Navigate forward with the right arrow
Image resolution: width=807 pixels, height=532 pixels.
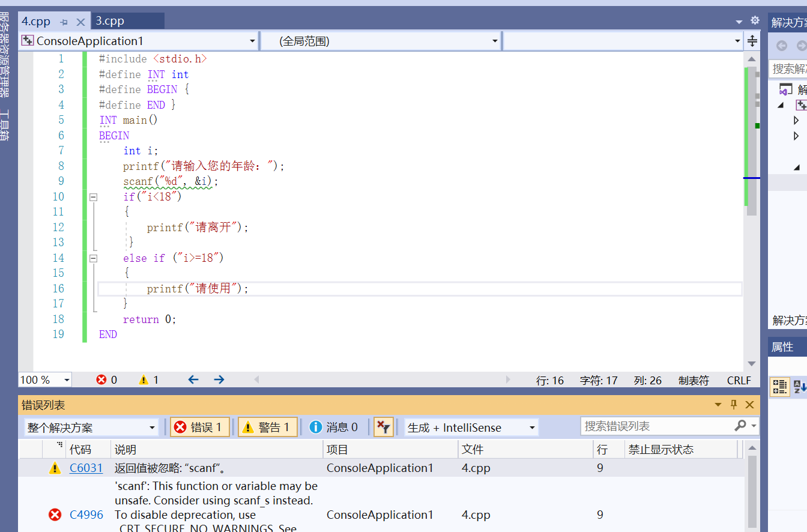[219, 379]
